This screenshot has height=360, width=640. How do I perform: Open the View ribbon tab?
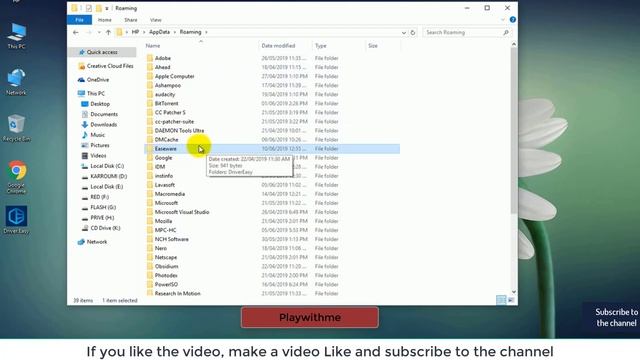point(156,20)
